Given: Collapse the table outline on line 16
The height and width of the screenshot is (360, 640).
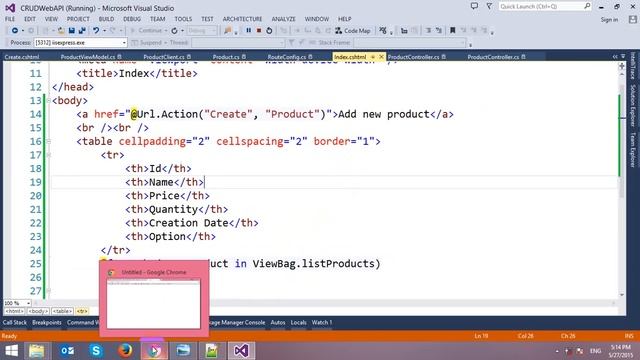Looking at the screenshot, I should 49,141.
